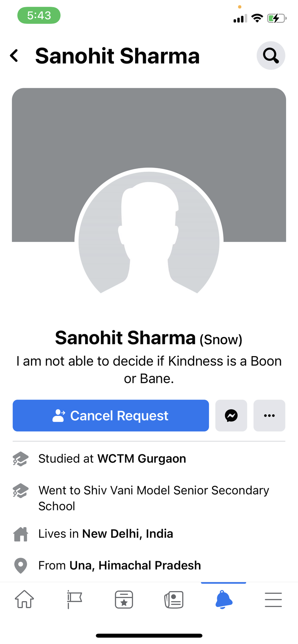Tap the green 5:43 time indicator
Image resolution: width=298 pixels, height=644 pixels.
tap(39, 15)
